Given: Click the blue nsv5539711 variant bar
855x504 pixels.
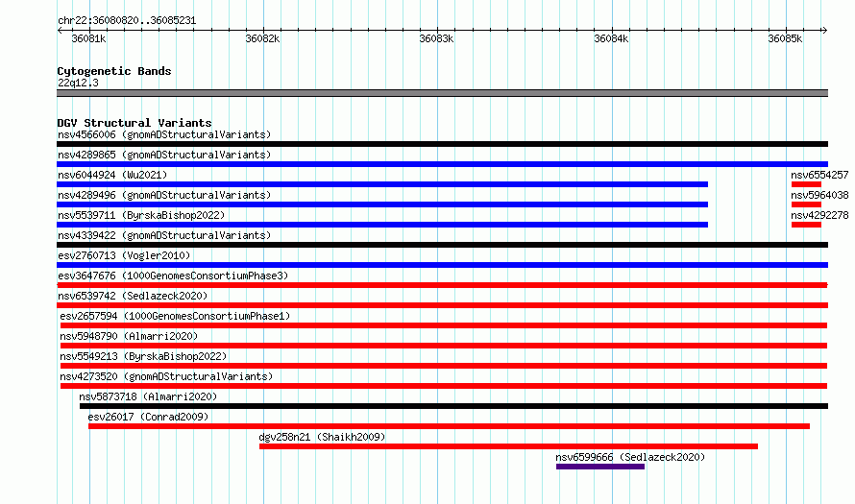Looking at the screenshot, I should (x=382, y=225).
